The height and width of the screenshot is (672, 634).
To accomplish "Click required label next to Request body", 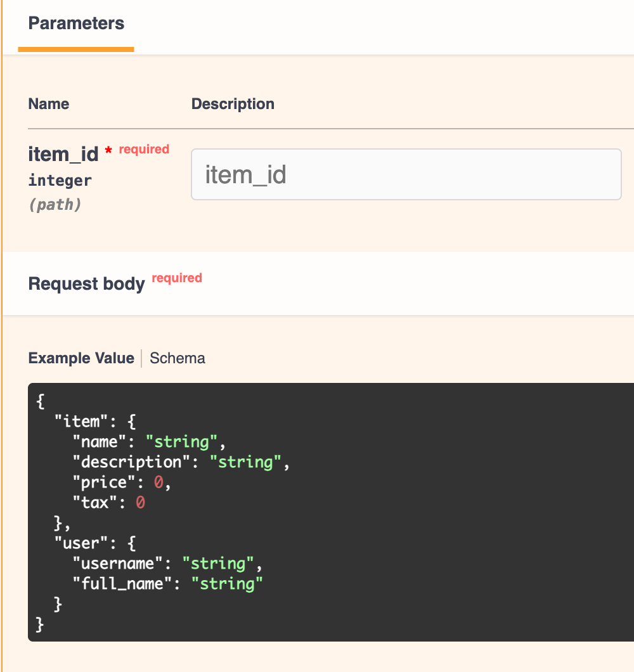I will [x=177, y=278].
